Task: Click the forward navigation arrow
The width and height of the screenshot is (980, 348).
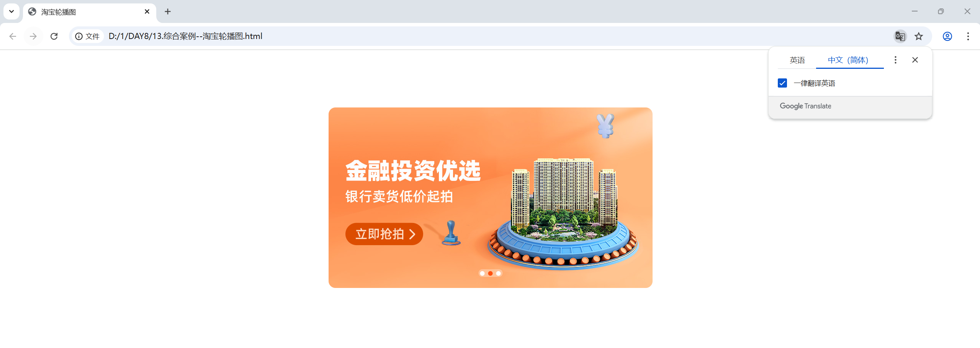Action: pos(33,36)
